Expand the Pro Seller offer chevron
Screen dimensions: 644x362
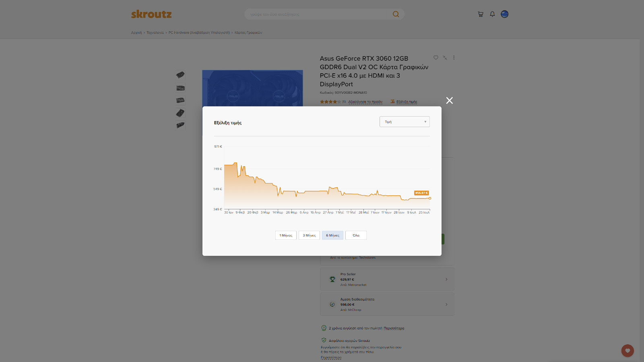pos(446,279)
